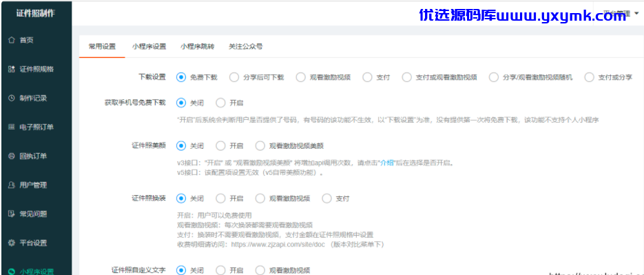This screenshot has width=644, height=275.
Task: Click the clock icon beside 制作记录
Action: [12, 99]
